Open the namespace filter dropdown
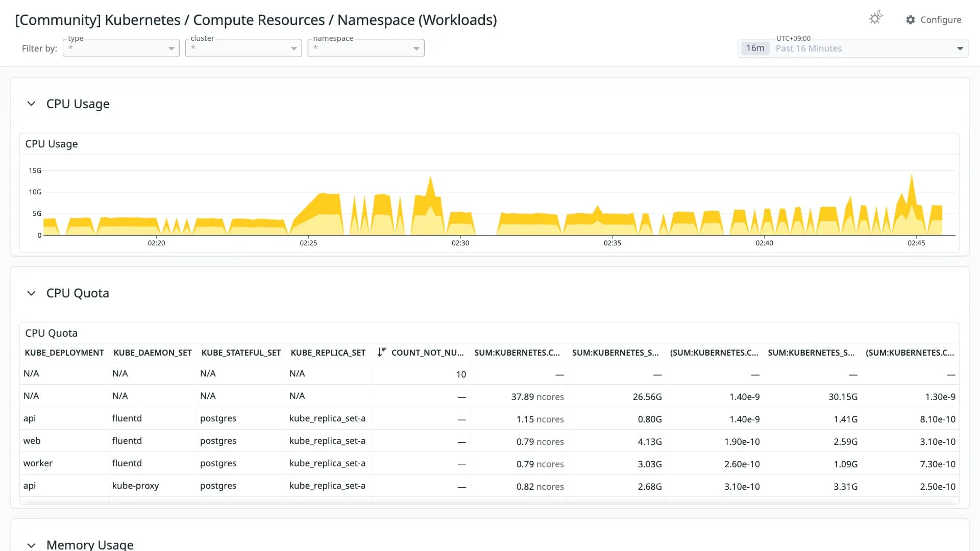Screen dimensions: 980x551 click(366, 48)
